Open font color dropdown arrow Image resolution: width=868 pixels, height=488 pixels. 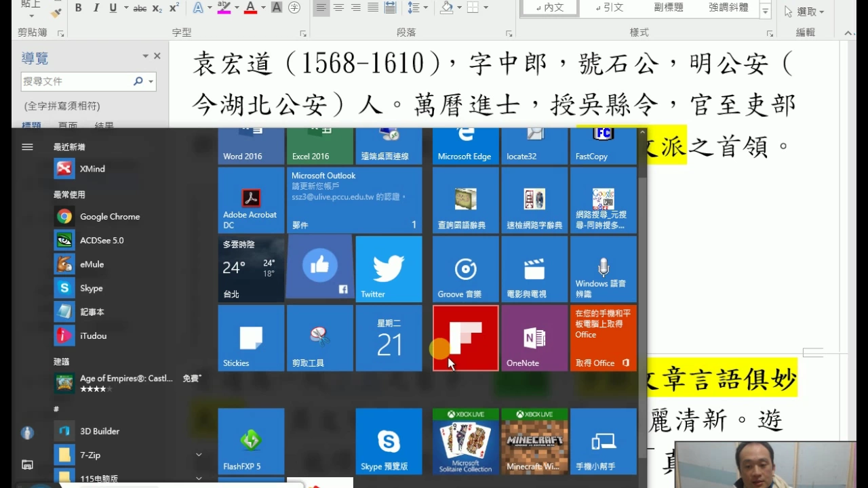pos(263,8)
